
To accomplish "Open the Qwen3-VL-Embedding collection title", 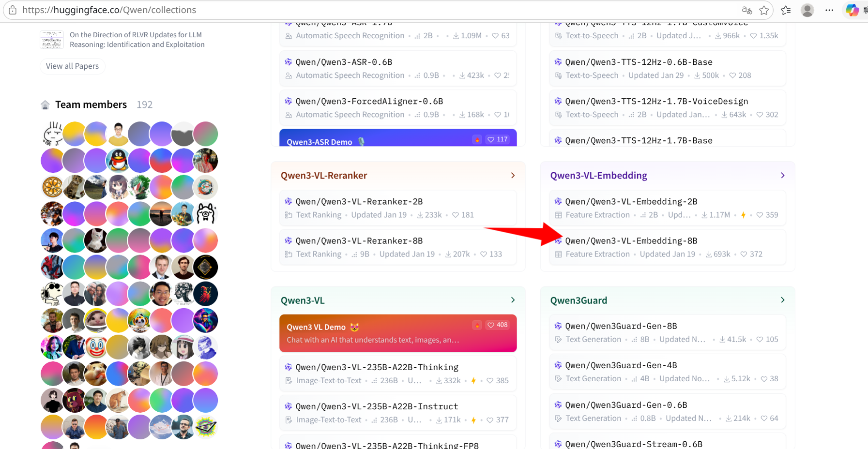I will 599,176.
